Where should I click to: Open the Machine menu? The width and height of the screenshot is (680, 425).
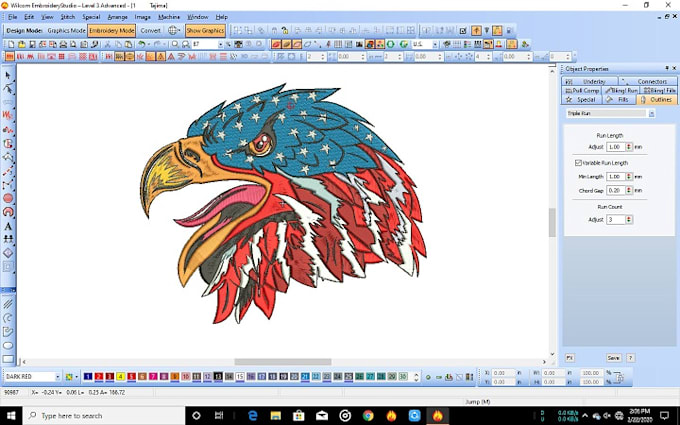(x=169, y=17)
